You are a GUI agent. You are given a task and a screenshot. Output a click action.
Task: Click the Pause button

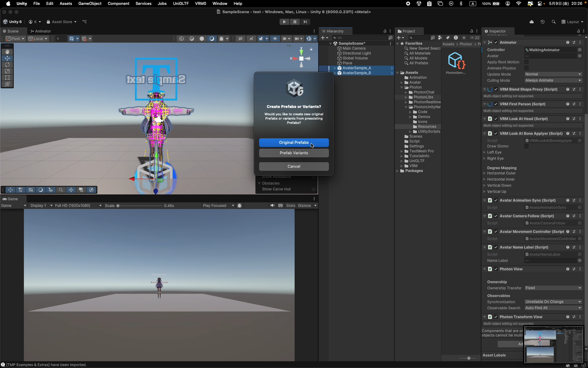pyautogui.click(x=295, y=22)
